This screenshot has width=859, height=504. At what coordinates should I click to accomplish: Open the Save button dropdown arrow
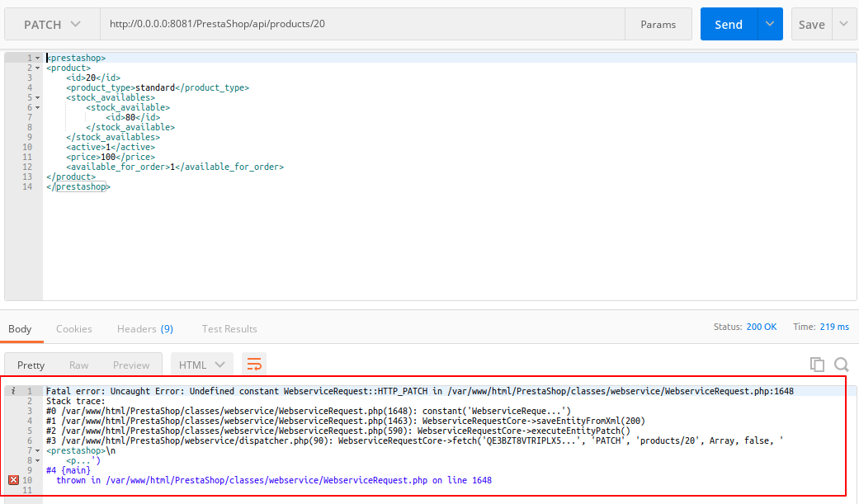pyautogui.click(x=844, y=24)
